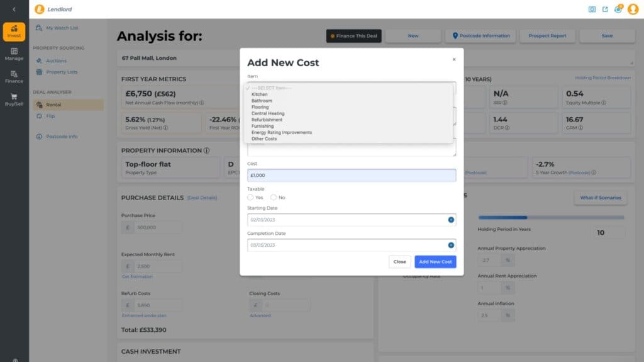Click the Lendlord logo

tap(53, 9)
